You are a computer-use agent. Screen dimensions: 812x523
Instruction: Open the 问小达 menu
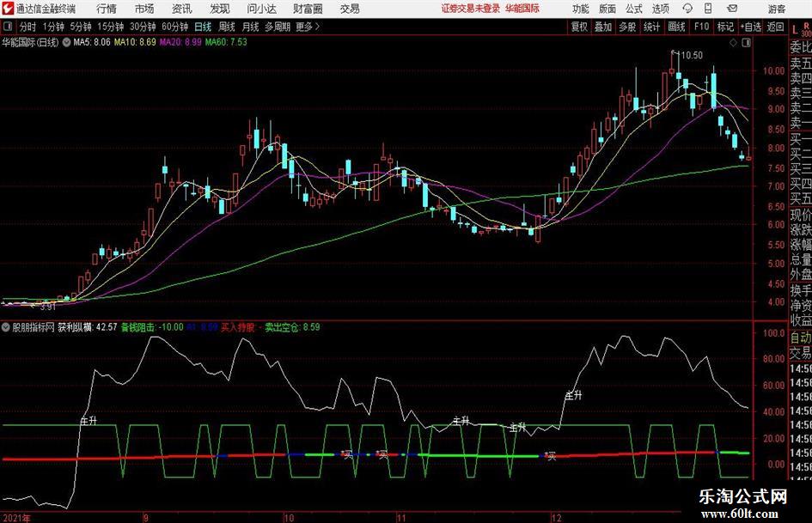(261, 9)
